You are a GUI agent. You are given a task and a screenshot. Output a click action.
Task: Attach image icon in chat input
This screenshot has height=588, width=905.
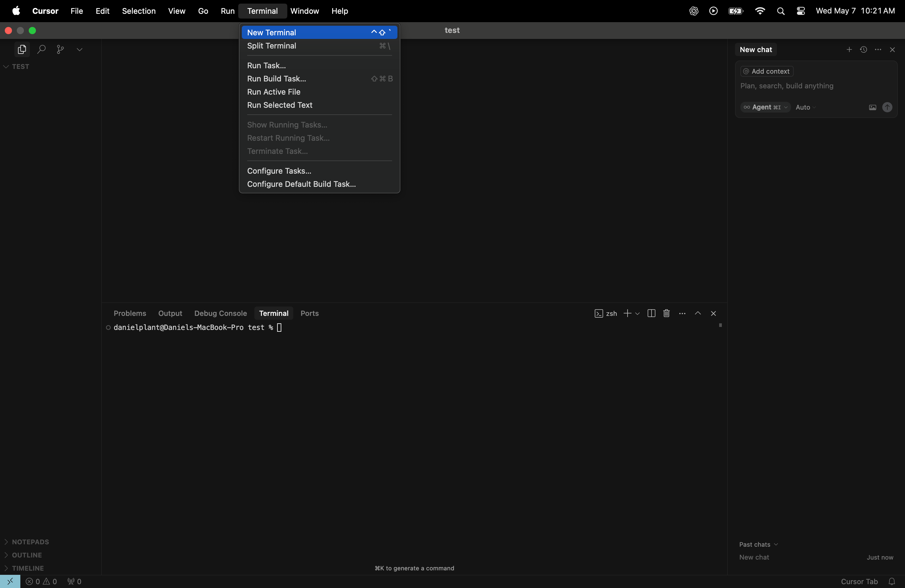click(872, 107)
